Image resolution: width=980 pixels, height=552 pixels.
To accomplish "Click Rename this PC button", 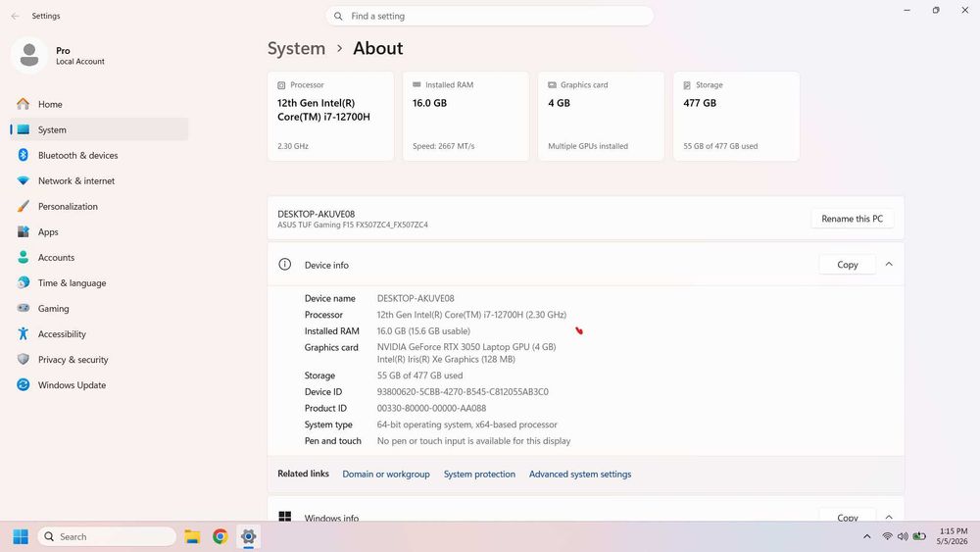I will pos(852,219).
